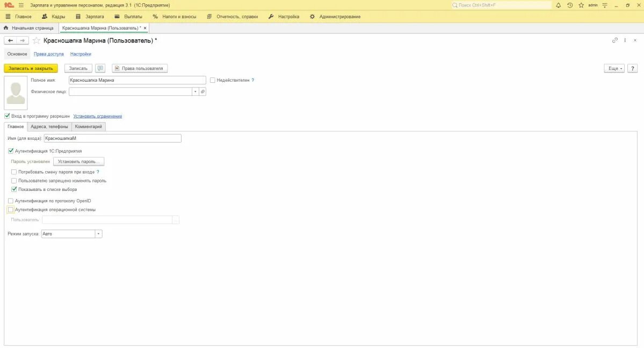Open Зарплата section menu
This screenshot has width=644, height=348.
90,17
